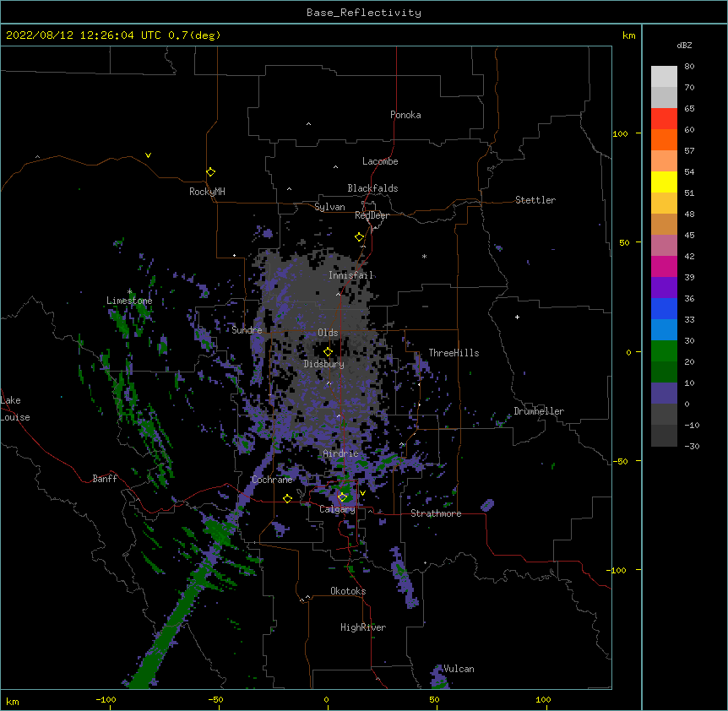Click the Olds town label
The image size is (728, 711).
[328, 333]
